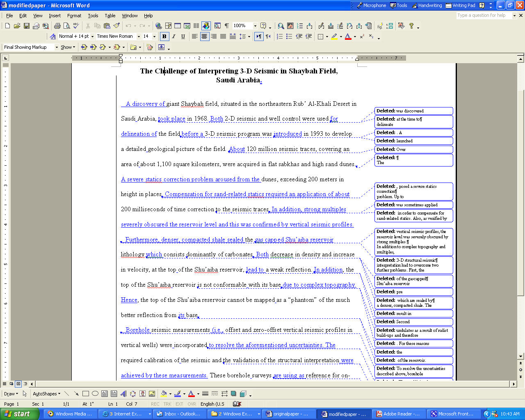Insert WordArt from Drawing toolbar
Viewport: 525px width, 420px height.
(123, 394)
